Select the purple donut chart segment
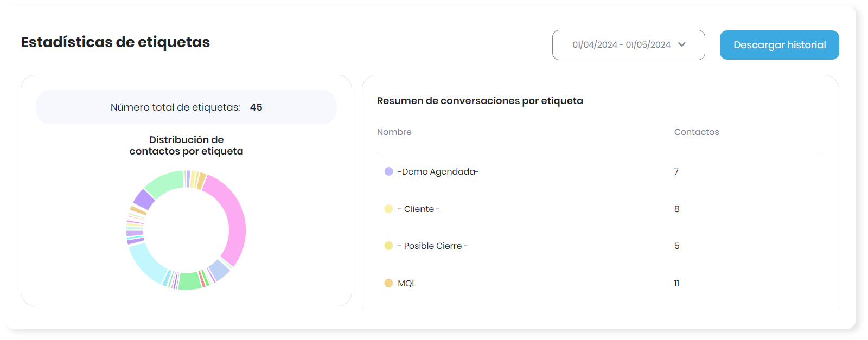 point(144,200)
